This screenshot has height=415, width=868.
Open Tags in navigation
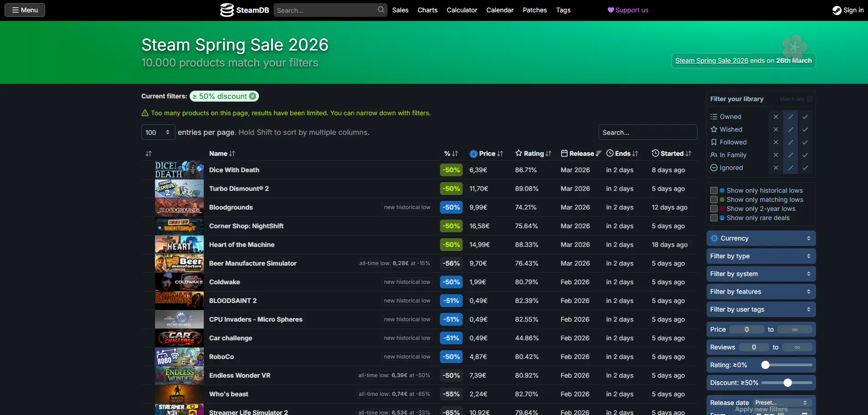(563, 10)
